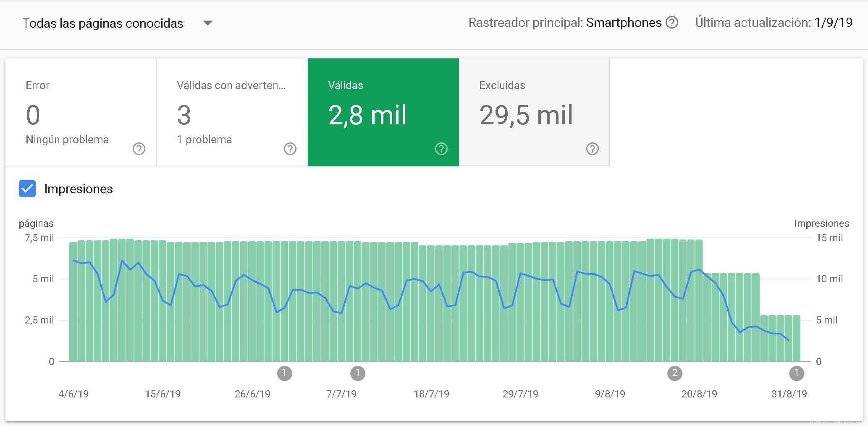Select the Error status tab
This screenshot has height=426, width=868.
pyautogui.click(x=81, y=112)
